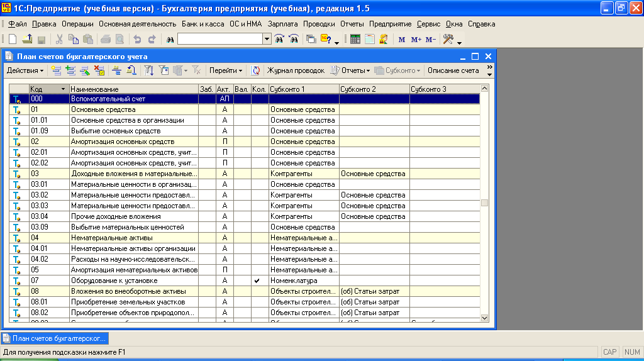Open the Сервис menu
This screenshot has width=644, height=361.
[428, 24]
